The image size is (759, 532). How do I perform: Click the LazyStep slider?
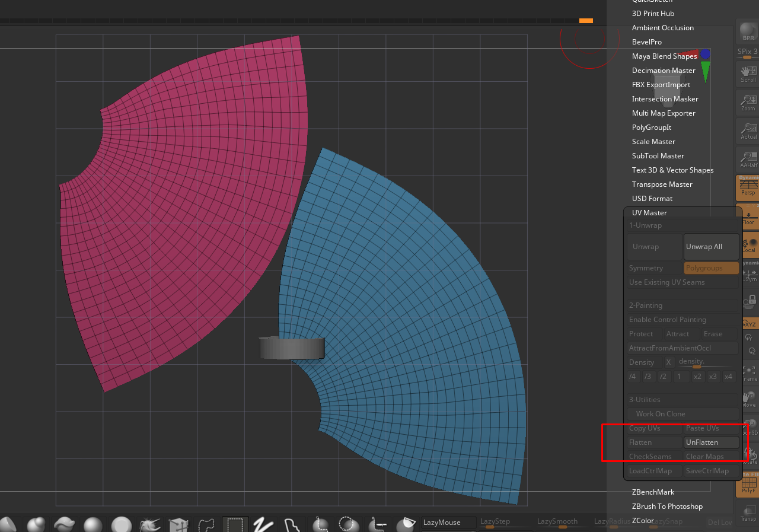click(x=506, y=523)
